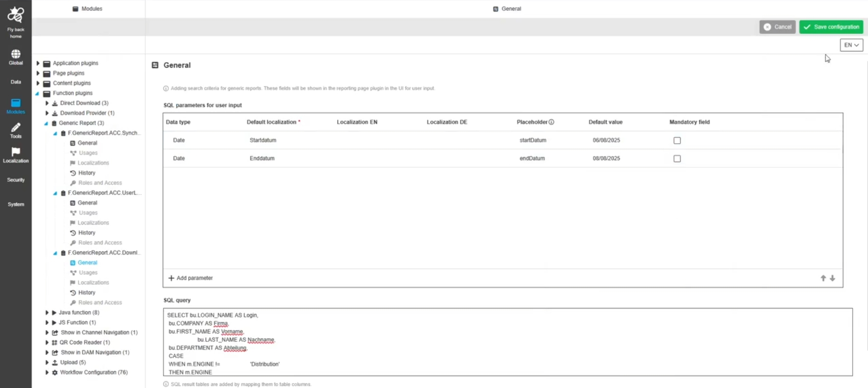Open the Security menu in sidebar
The height and width of the screenshot is (388, 868).
[x=15, y=180]
